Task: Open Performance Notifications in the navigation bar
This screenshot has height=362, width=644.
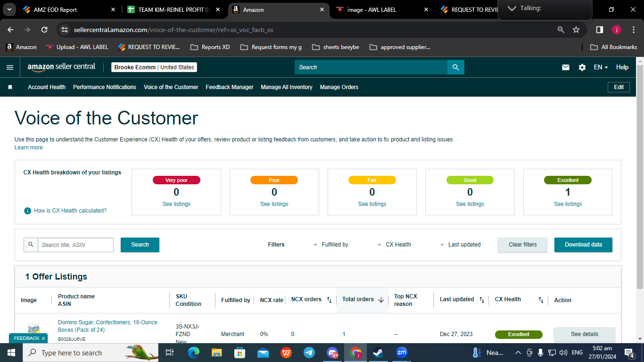Action: point(105,87)
